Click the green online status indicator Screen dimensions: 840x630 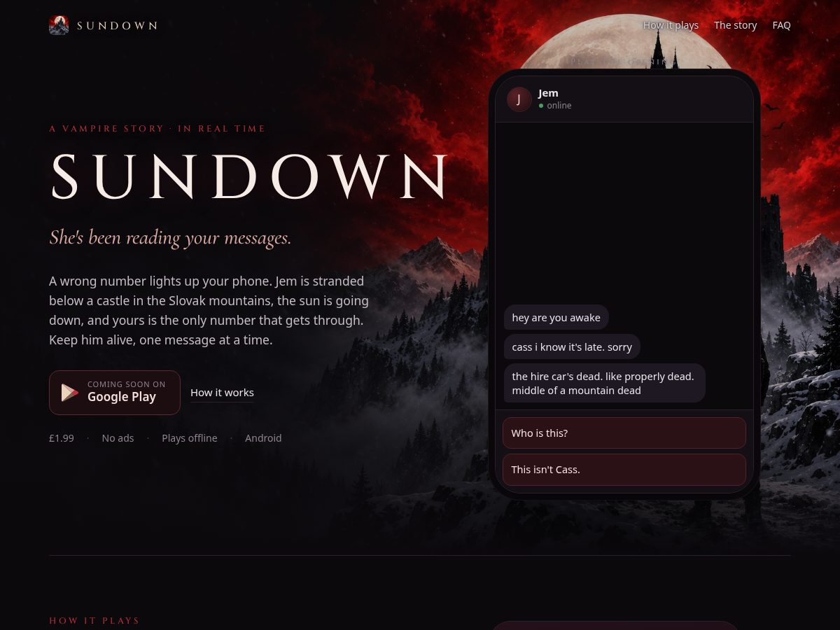tap(541, 106)
